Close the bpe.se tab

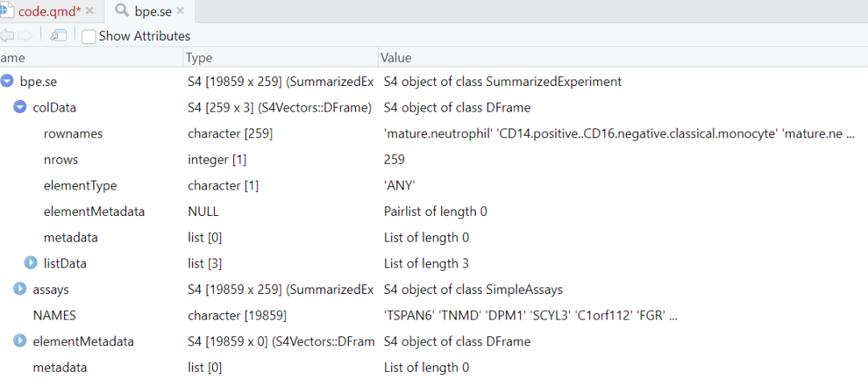(180, 11)
